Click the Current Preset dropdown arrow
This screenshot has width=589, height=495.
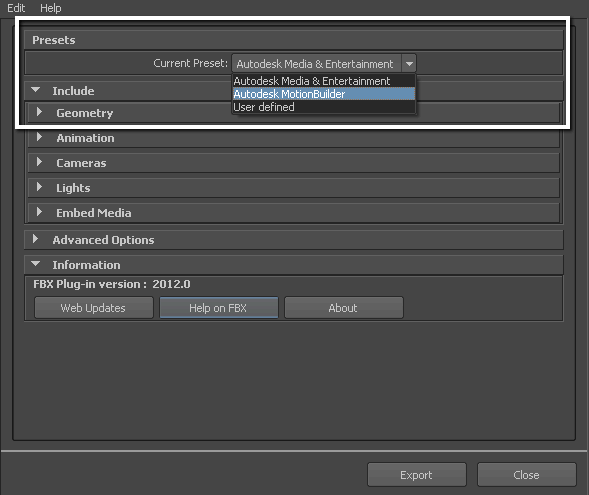point(409,63)
